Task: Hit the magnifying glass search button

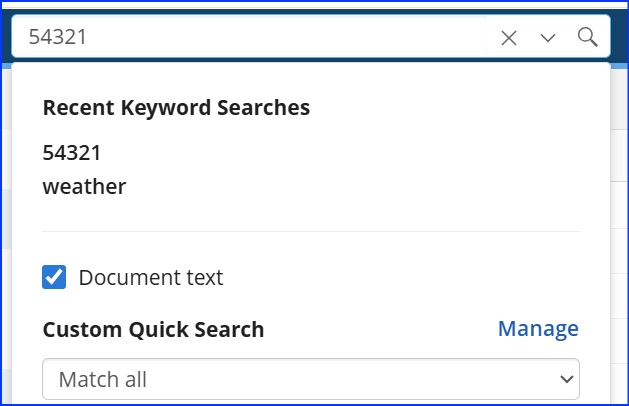Action: click(x=588, y=38)
